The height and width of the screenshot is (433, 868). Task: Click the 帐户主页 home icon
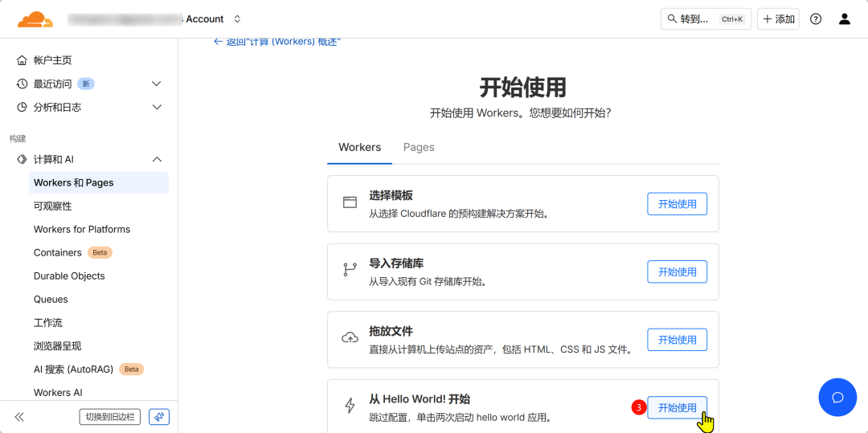tap(22, 60)
